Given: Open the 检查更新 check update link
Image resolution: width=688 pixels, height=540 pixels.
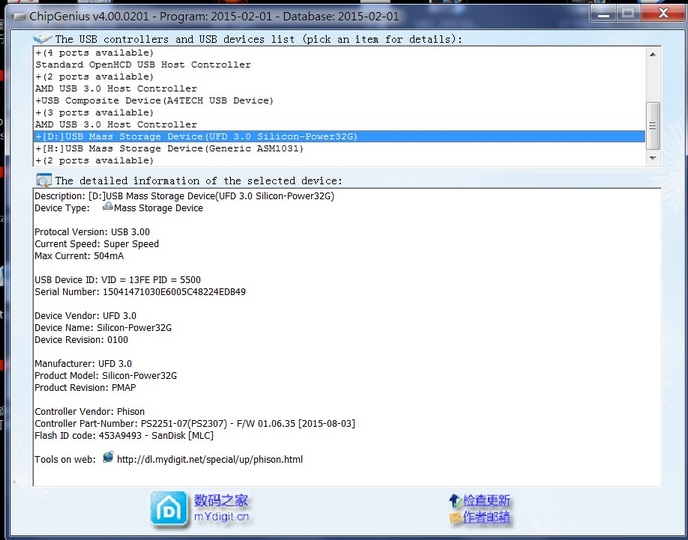Looking at the screenshot, I should pyautogui.click(x=487, y=501).
